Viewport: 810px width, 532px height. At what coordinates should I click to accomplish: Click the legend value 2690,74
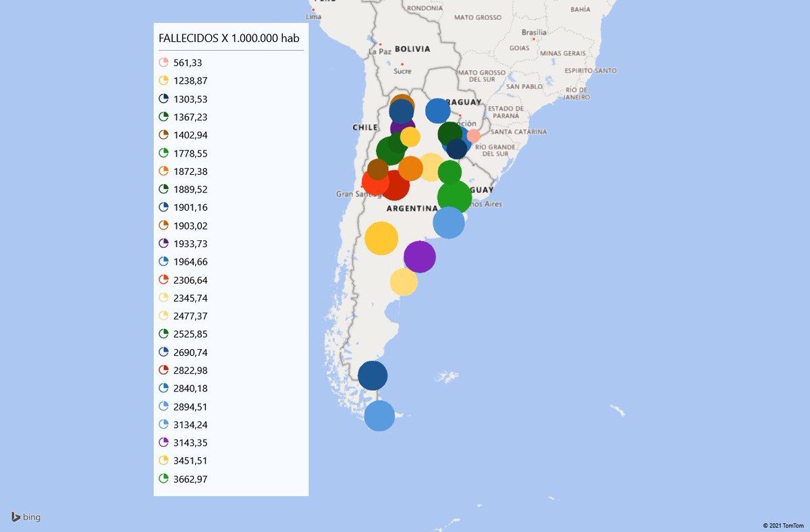pyautogui.click(x=190, y=352)
